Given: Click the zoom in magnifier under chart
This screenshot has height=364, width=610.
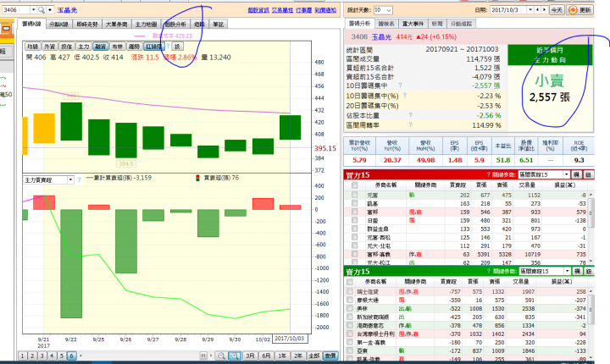Looking at the screenshot, I should click(235, 356).
